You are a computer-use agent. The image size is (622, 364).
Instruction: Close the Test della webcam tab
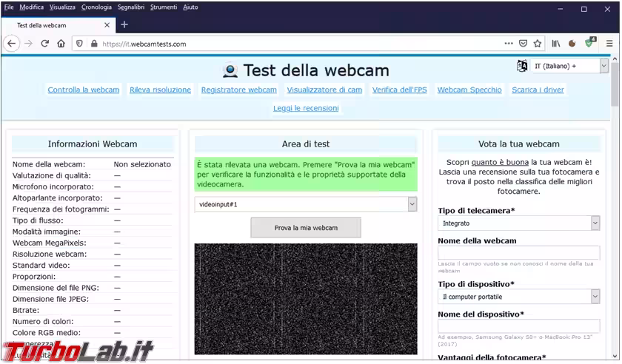107,25
